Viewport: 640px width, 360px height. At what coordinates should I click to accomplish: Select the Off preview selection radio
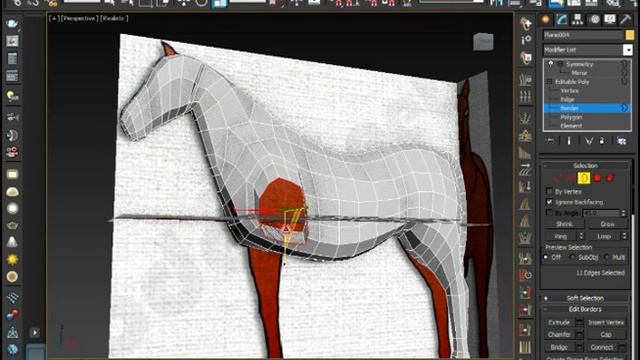[x=547, y=257]
